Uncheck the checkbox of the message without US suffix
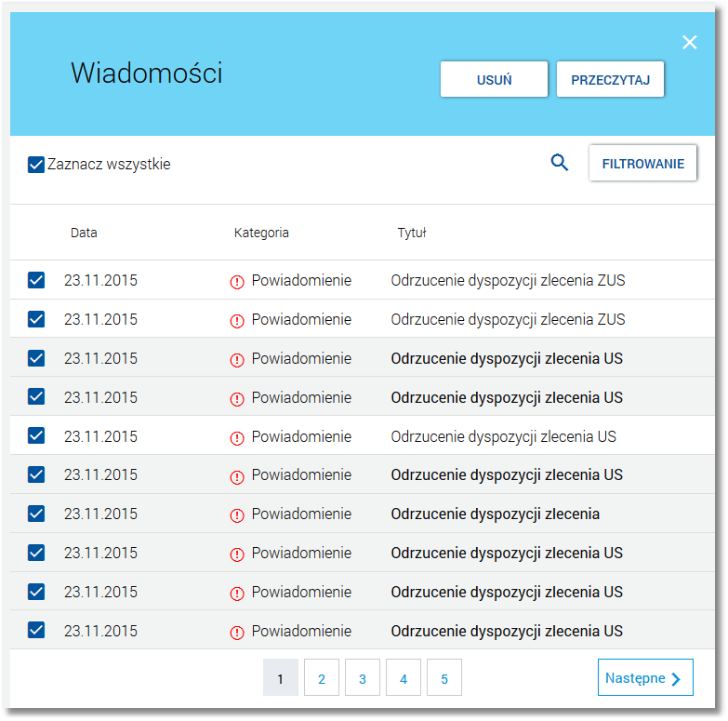 [35, 514]
